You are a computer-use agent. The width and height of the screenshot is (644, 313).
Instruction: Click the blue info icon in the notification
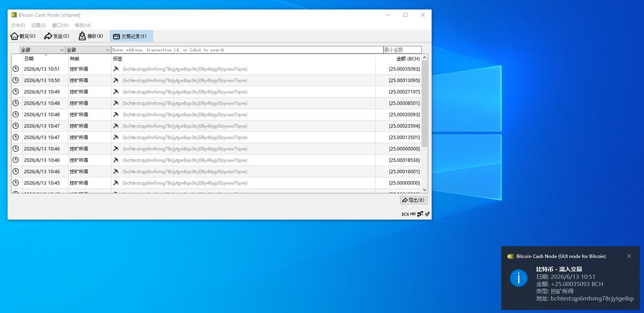tap(518, 277)
